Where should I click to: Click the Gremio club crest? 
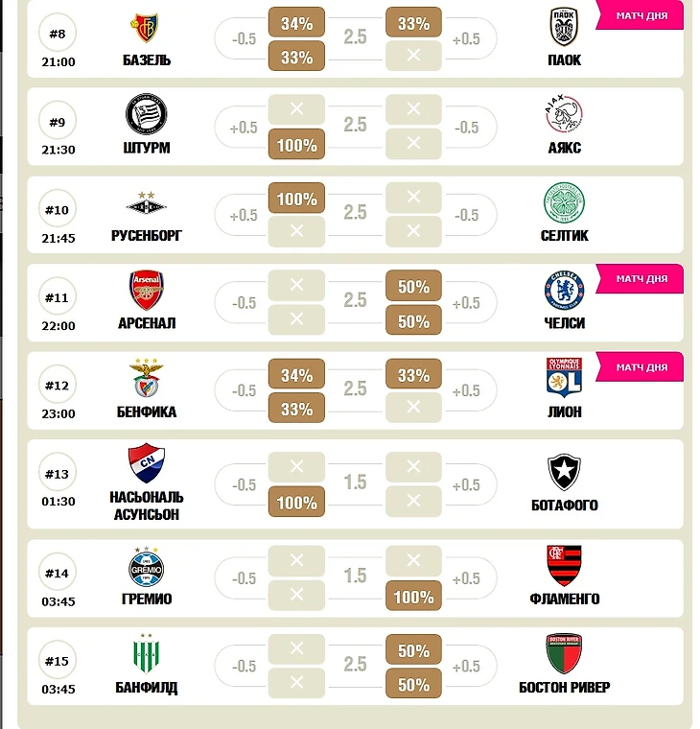[x=147, y=566]
